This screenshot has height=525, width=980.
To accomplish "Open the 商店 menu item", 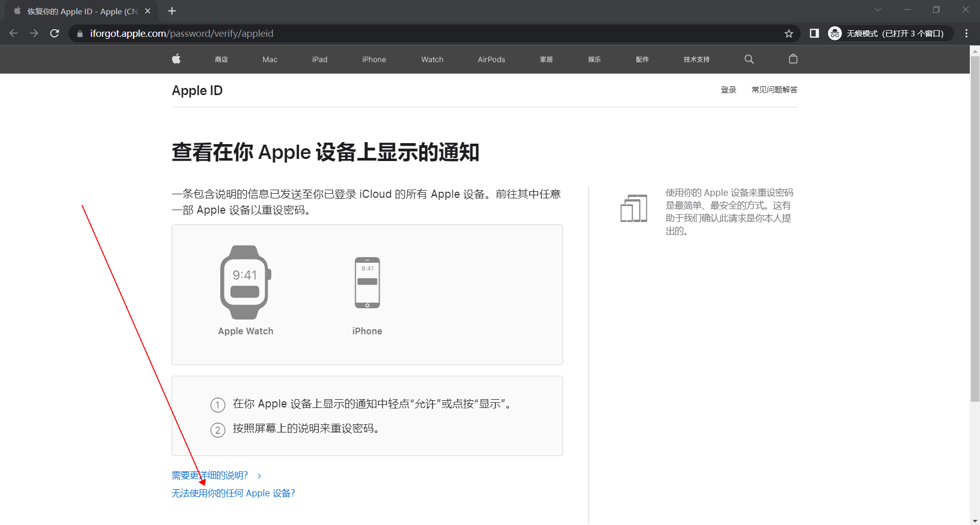I will [x=221, y=59].
